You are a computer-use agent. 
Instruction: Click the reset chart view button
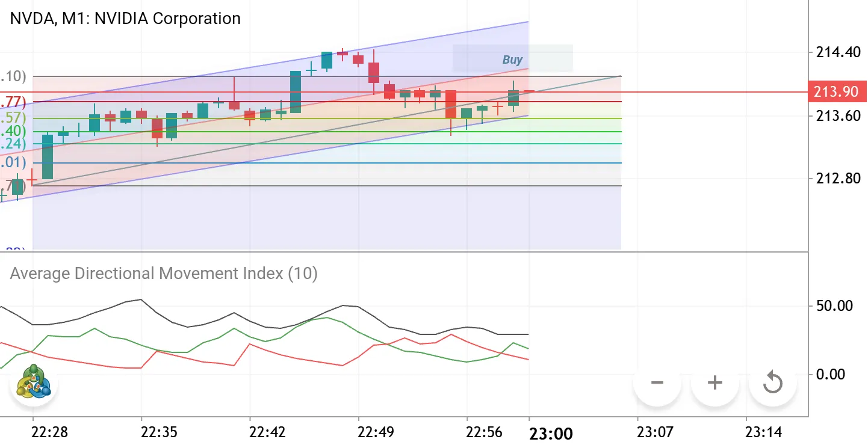tap(773, 382)
